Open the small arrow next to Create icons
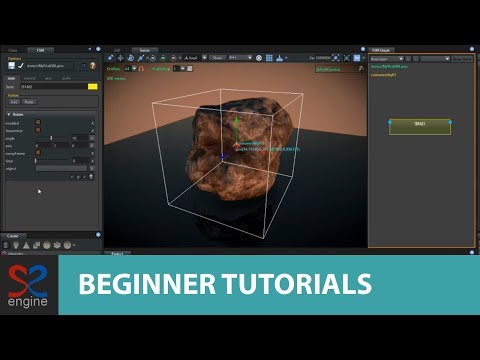 (x=74, y=246)
